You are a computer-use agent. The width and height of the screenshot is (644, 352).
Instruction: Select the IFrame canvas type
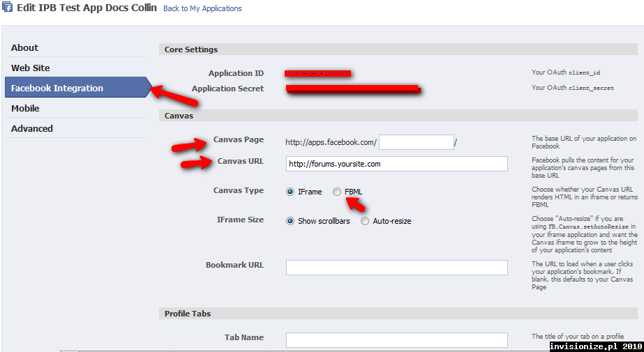pos(290,192)
